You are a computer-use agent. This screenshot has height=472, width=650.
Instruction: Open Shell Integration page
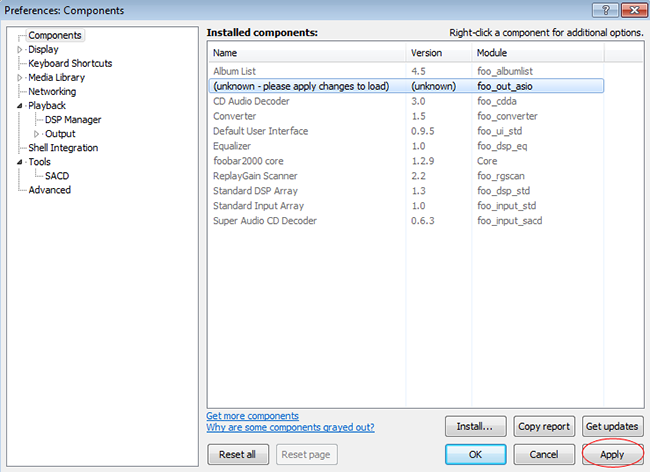coord(63,148)
